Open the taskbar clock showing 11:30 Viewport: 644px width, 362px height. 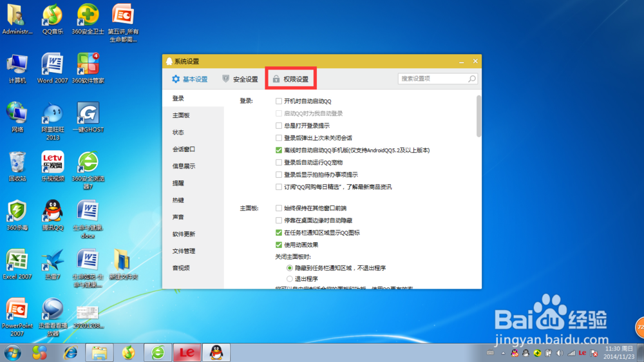click(620, 352)
